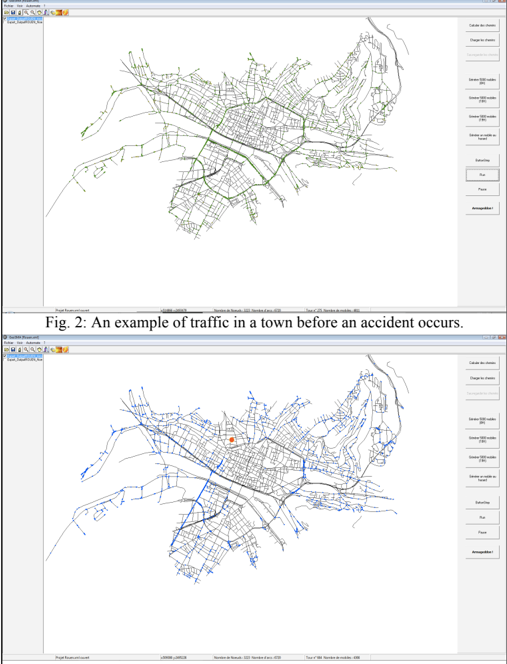Click the print icon in blue-traffic window toolbar

point(19,350)
